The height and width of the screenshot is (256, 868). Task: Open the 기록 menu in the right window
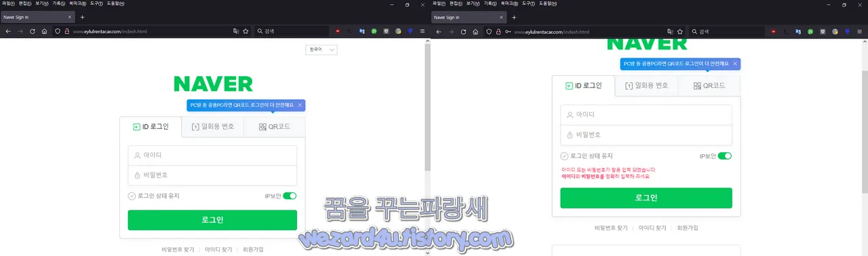point(490,3)
